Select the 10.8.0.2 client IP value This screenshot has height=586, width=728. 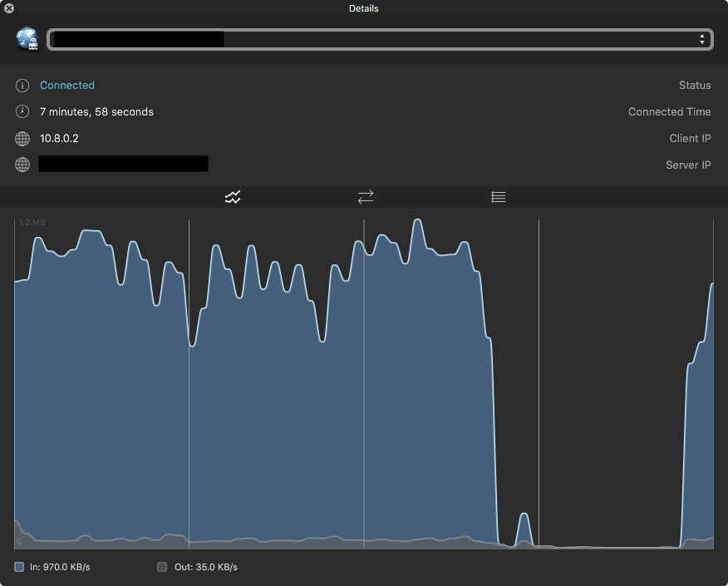pyautogui.click(x=60, y=138)
